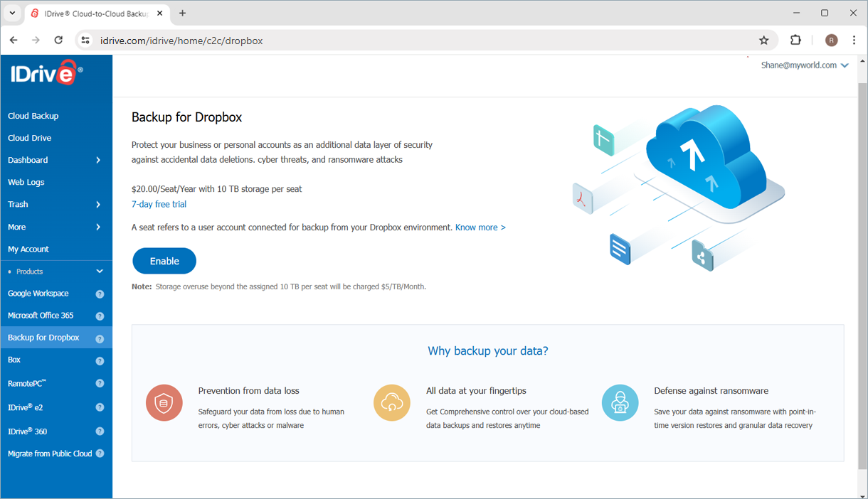Open IDrive 360 product
Viewport: 868px width, 499px height.
pyautogui.click(x=28, y=431)
